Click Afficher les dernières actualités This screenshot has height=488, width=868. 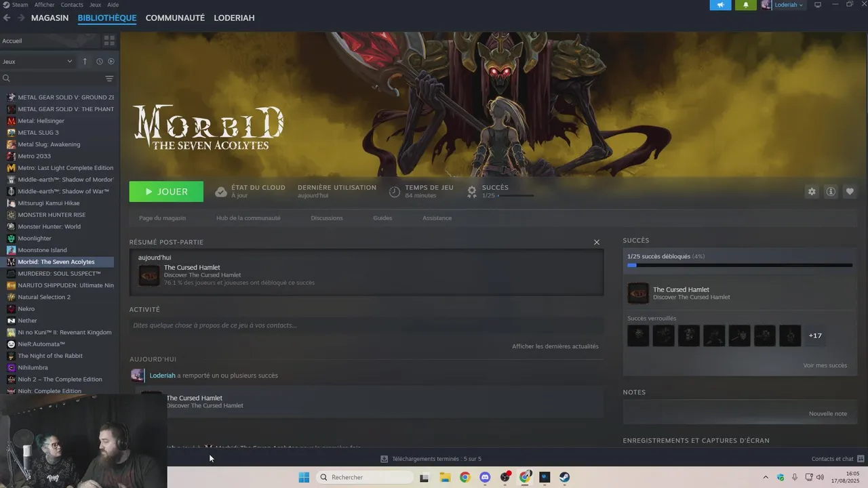pos(555,346)
